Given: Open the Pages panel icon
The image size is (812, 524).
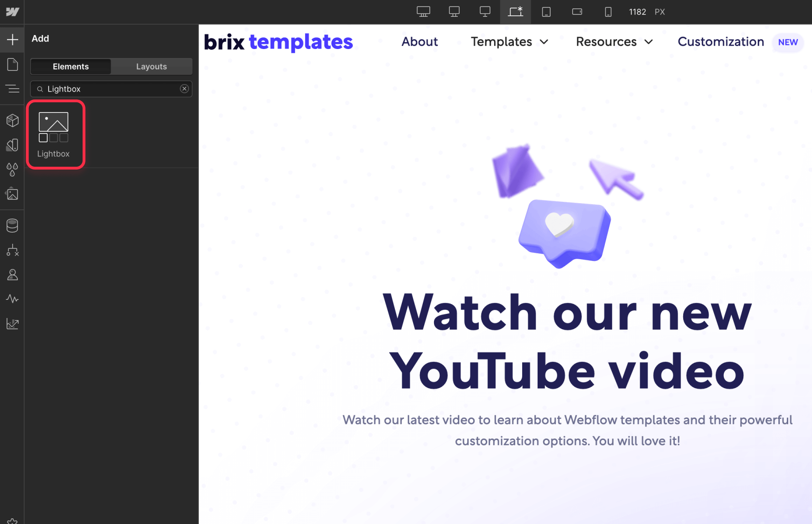Looking at the screenshot, I should click(12, 64).
